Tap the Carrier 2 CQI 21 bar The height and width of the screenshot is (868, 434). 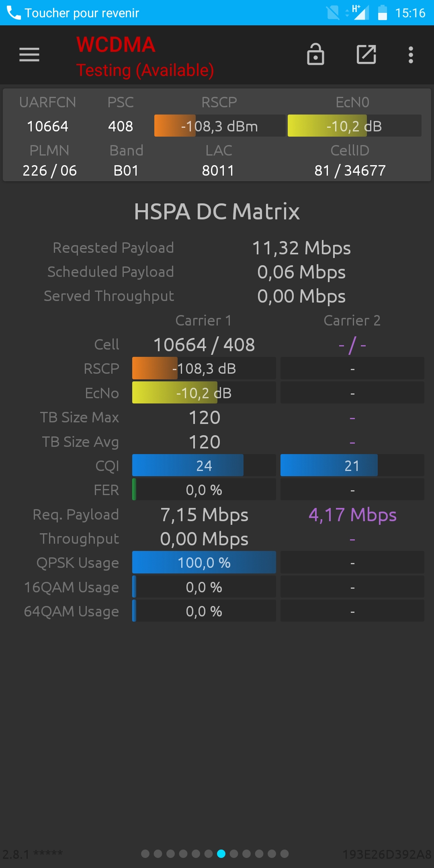tap(352, 465)
